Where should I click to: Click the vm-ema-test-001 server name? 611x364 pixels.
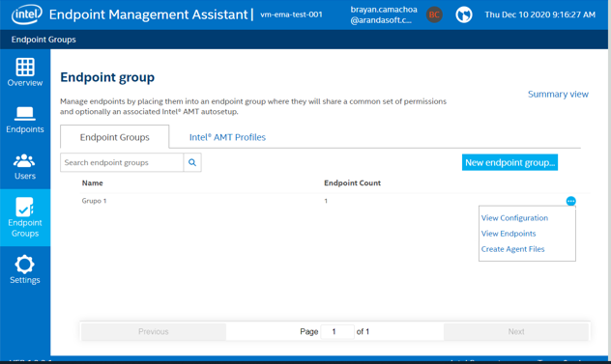(291, 14)
